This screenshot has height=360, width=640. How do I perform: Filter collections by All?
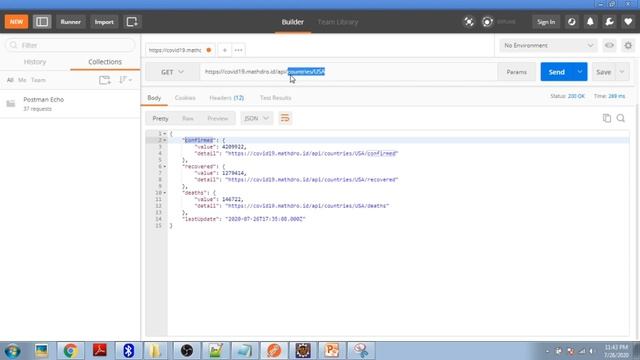[x=10, y=80]
